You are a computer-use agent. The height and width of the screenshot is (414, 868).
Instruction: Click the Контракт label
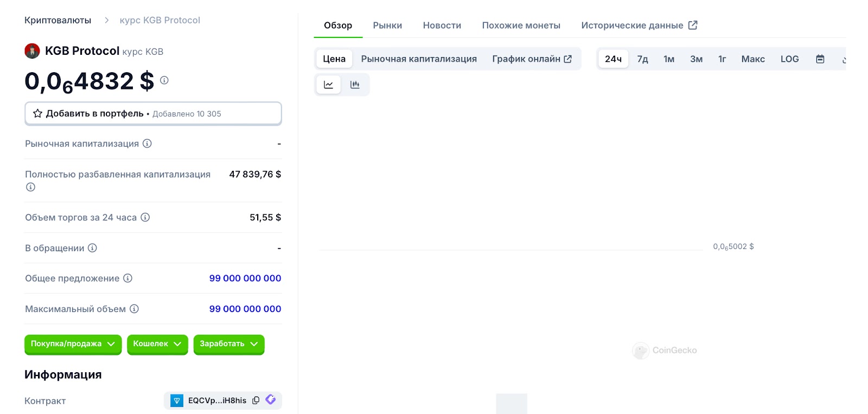click(x=45, y=401)
